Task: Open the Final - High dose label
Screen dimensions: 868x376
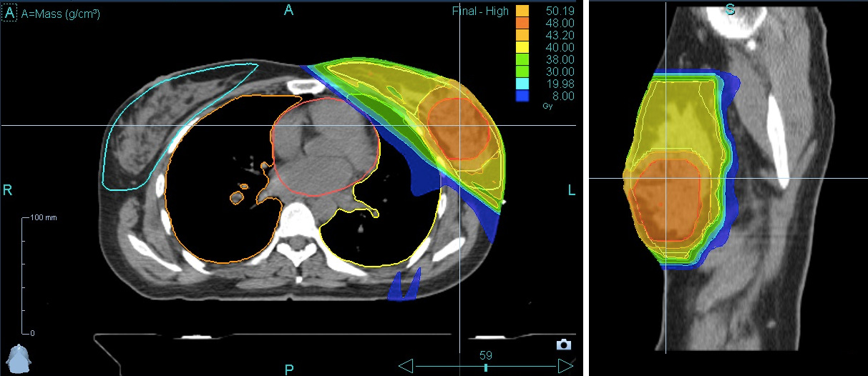Action: (x=480, y=11)
